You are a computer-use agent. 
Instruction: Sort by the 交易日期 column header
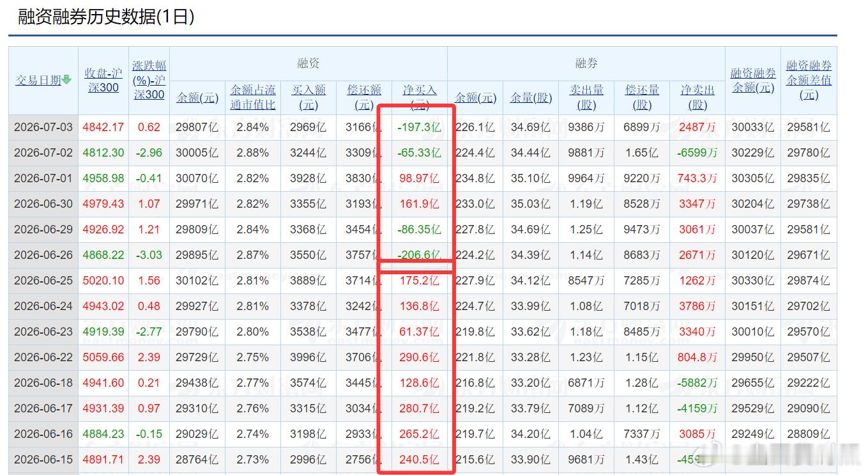[38, 80]
